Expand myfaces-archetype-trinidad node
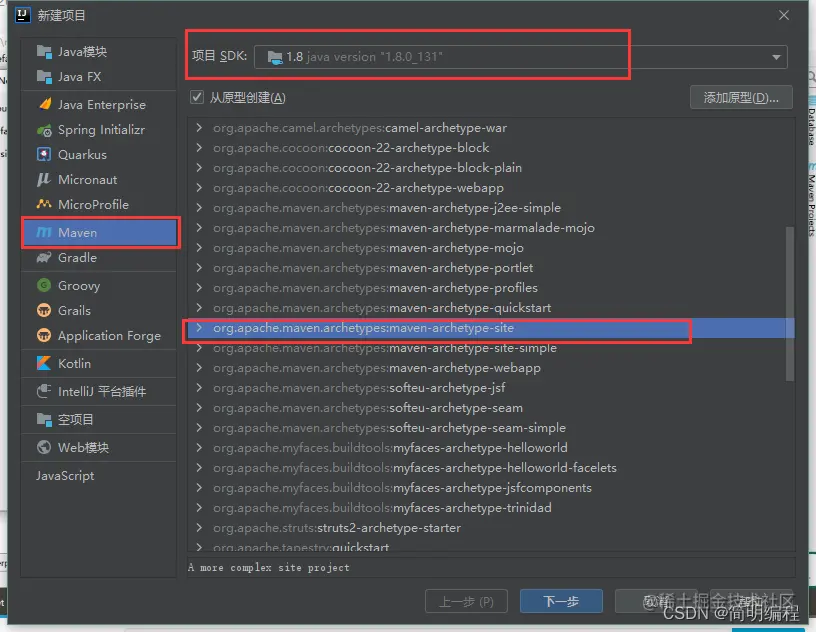Image resolution: width=816 pixels, height=632 pixels. click(199, 508)
